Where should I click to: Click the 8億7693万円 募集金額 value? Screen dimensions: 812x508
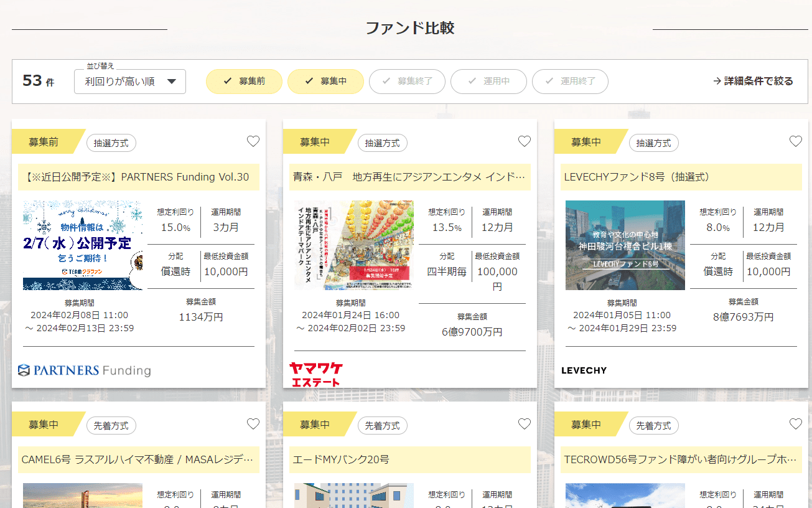coord(744,317)
